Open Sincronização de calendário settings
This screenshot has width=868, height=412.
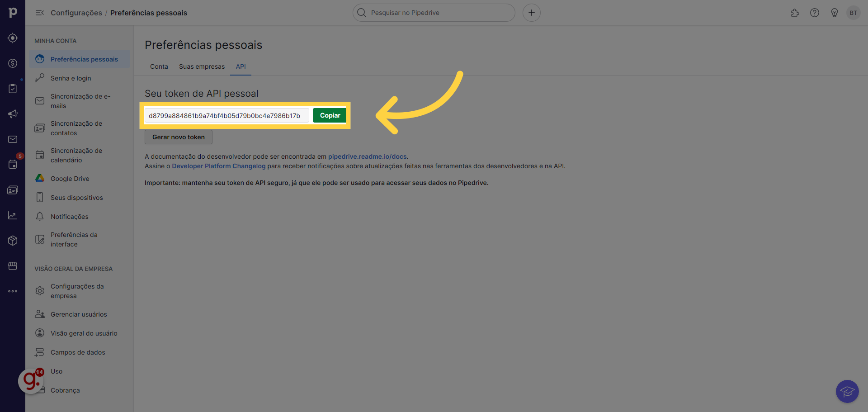[80, 155]
